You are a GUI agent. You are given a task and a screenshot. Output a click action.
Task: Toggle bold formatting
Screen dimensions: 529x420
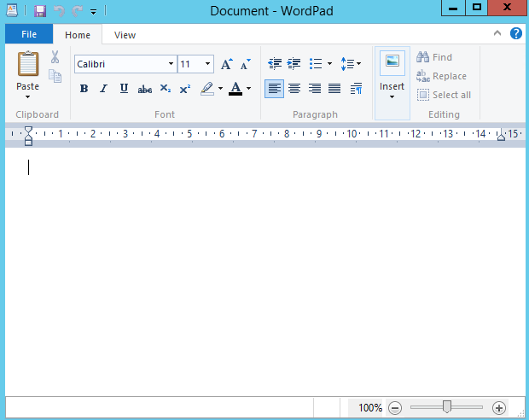[x=84, y=89]
